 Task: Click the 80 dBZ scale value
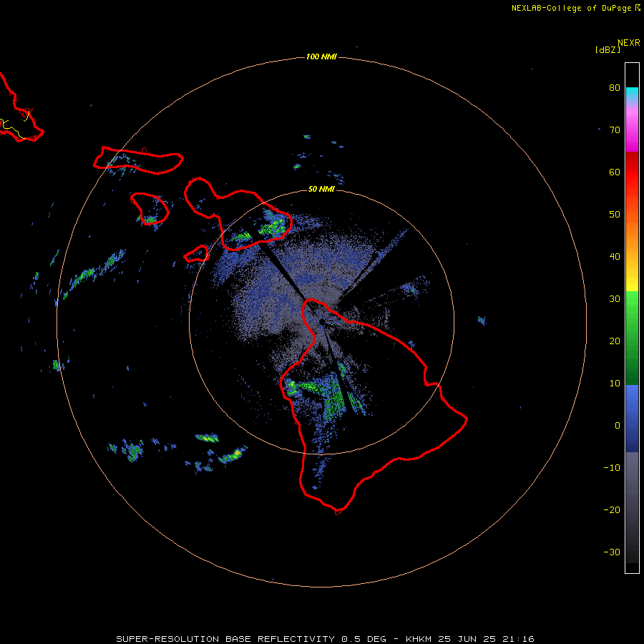pos(615,87)
